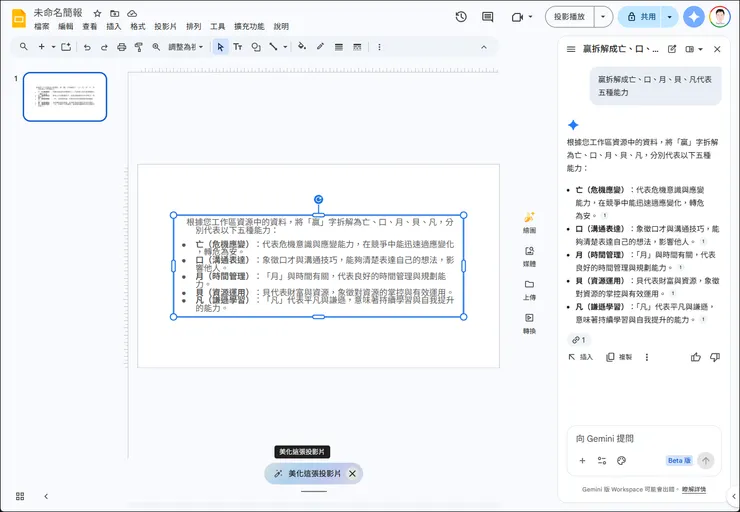
Task: Dismiss the beautify suggestion chip X
Action: coord(353,473)
